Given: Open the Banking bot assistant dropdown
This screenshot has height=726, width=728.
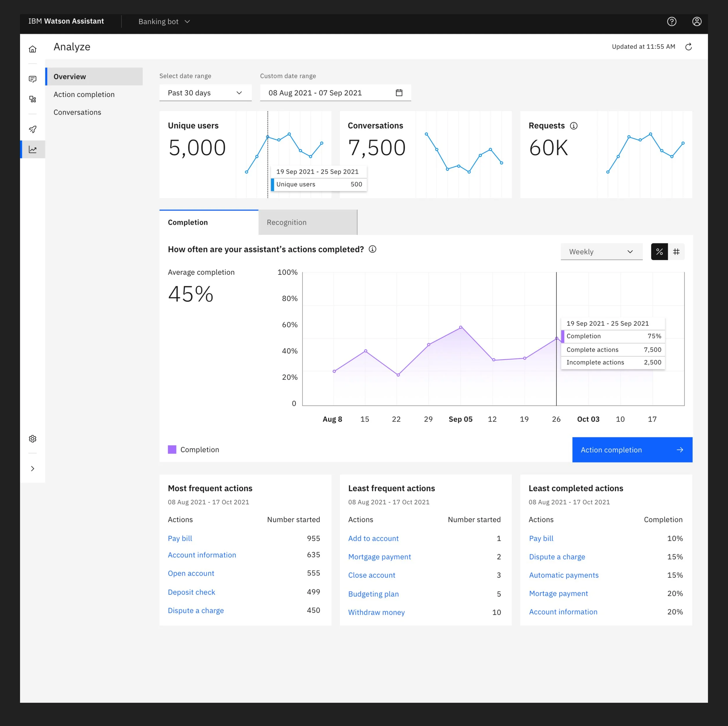Looking at the screenshot, I should point(164,22).
